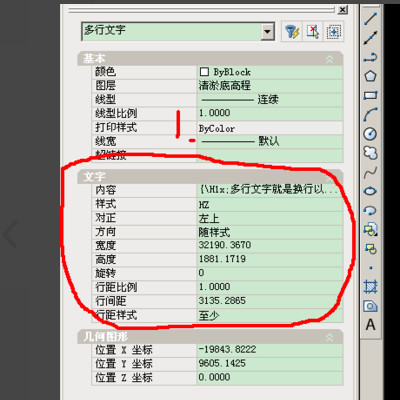Select the Polyline tool
The image size is (400, 400).
click(x=370, y=57)
